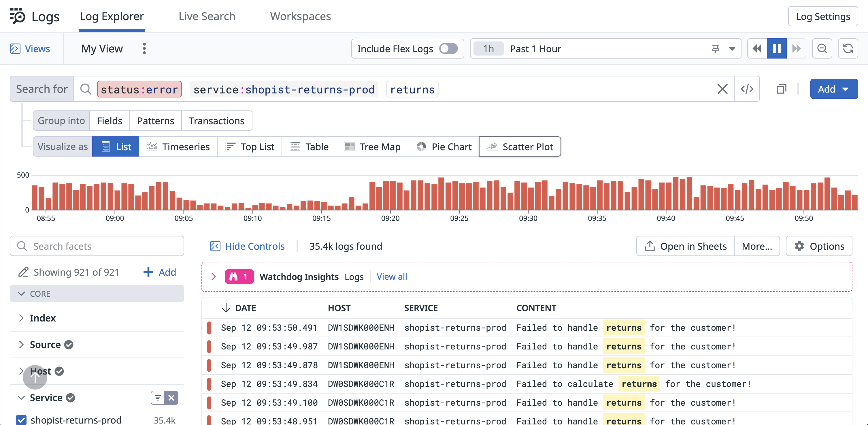Uncheck the shopist-returns-prod service filter
868x425 pixels.
pos(21,420)
